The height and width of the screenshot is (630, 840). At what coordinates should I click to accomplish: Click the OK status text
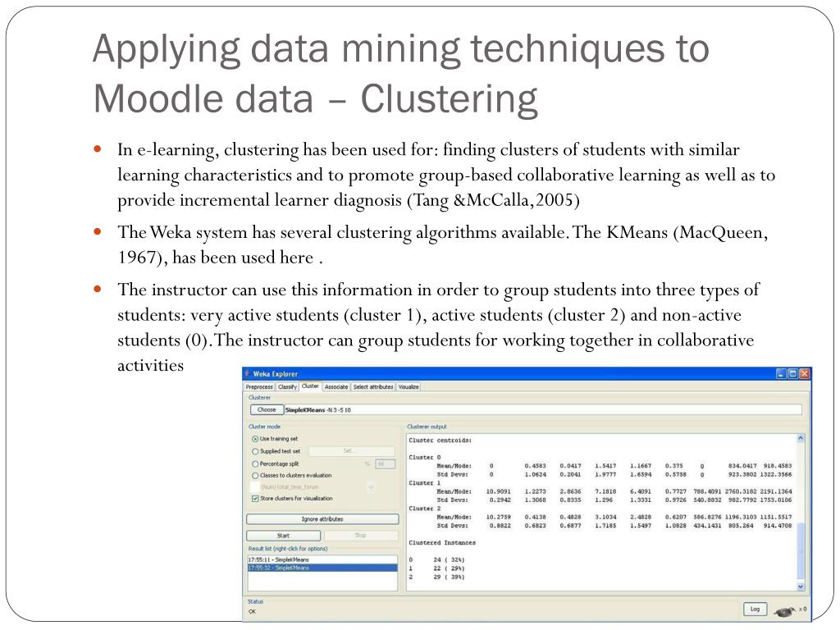pyautogui.click(x=253, y=612)
